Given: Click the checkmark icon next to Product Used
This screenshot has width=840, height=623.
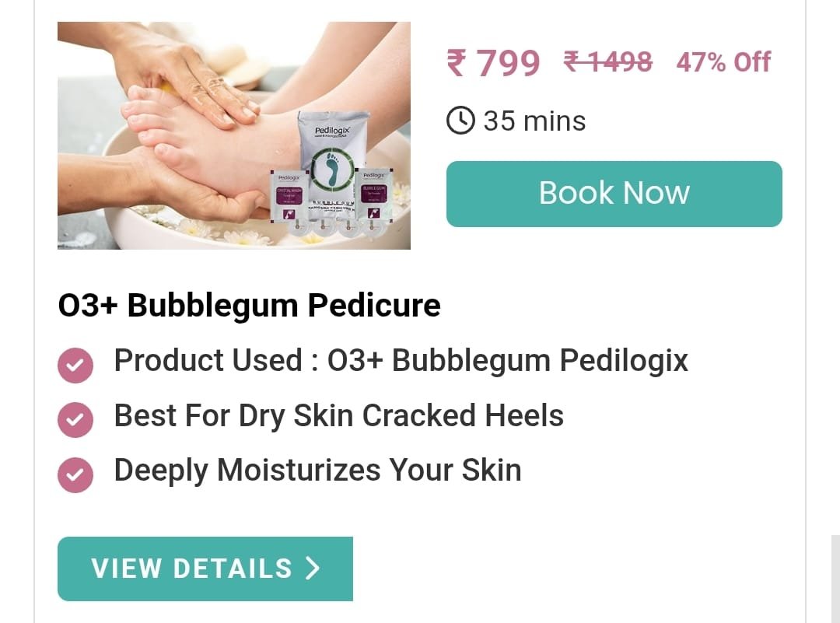Looking at the screenshot, I should pos(75,366).
